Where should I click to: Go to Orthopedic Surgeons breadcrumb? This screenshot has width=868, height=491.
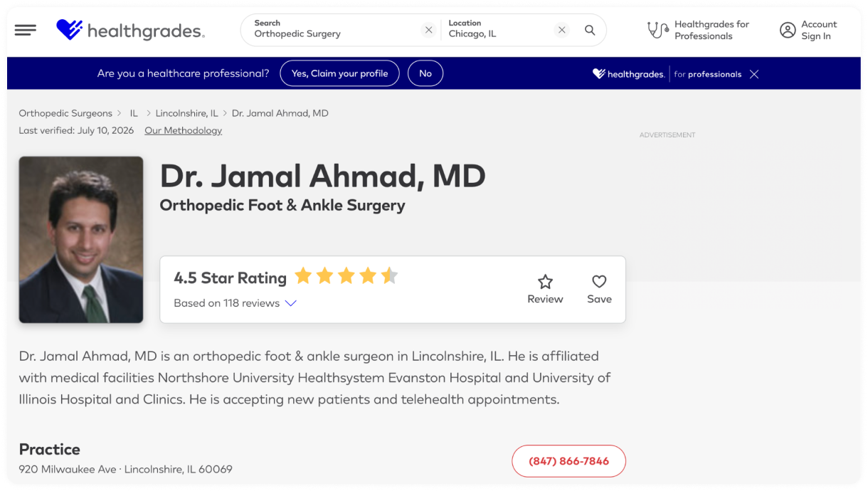tap(65, 113)
